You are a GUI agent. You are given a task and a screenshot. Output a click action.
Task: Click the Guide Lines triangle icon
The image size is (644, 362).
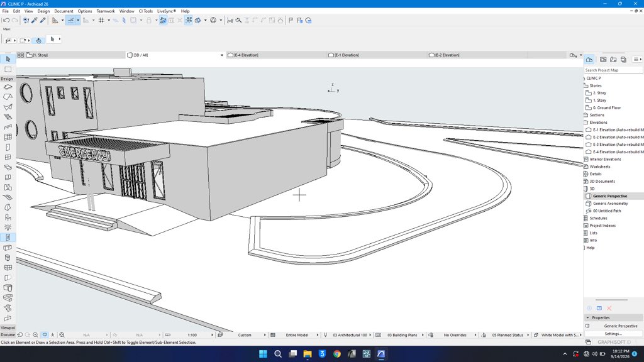click(x=55, y=20)
